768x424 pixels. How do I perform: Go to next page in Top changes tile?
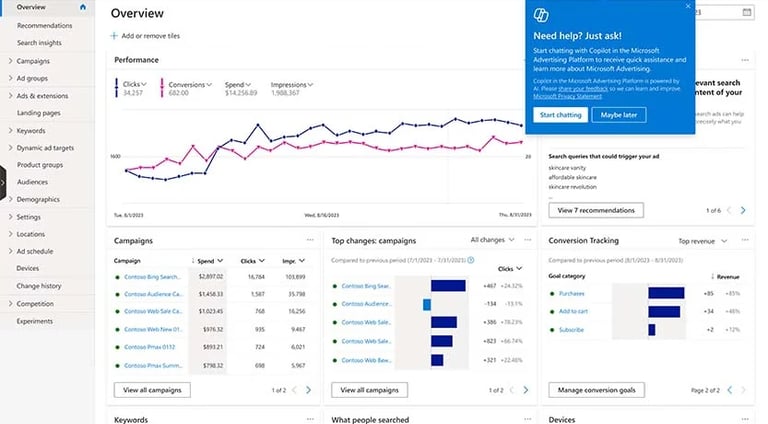tap(526, 390)
